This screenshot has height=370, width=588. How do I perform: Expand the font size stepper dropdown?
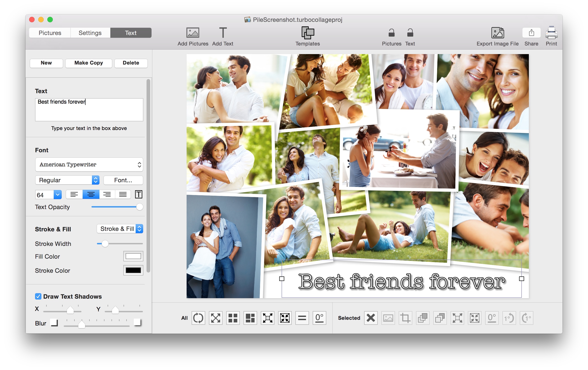coord(57,195)
